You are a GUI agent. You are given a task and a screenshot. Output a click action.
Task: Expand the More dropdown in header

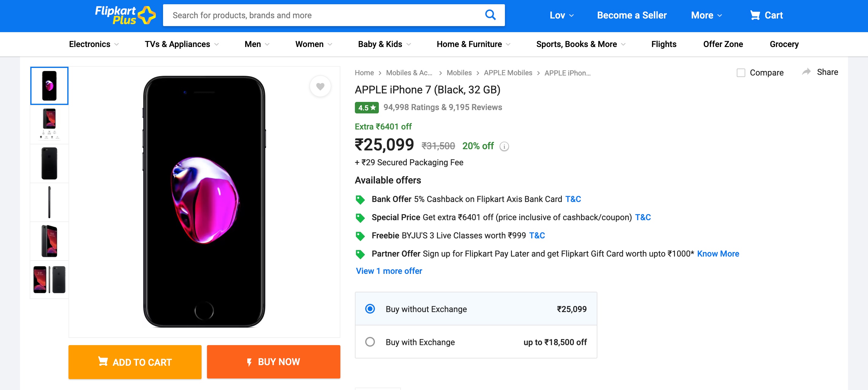(x=706, y=15)
